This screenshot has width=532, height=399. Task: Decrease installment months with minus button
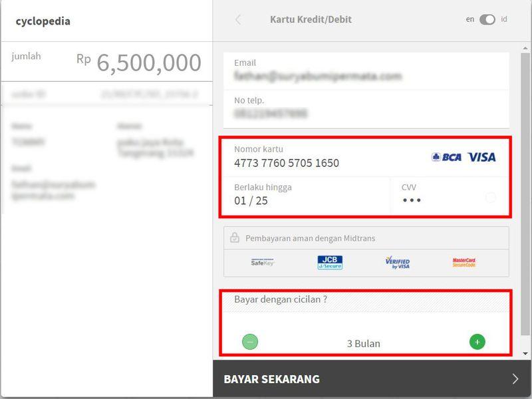pos(250,342)
